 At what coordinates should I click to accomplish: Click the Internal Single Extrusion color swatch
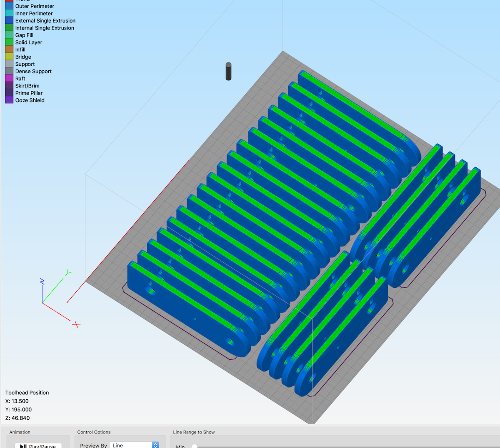tap(9, 28)
